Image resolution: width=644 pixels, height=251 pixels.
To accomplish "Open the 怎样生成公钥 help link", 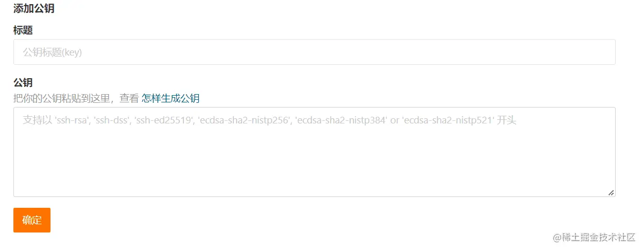I will pyautogui.click(x=171, y=98).
